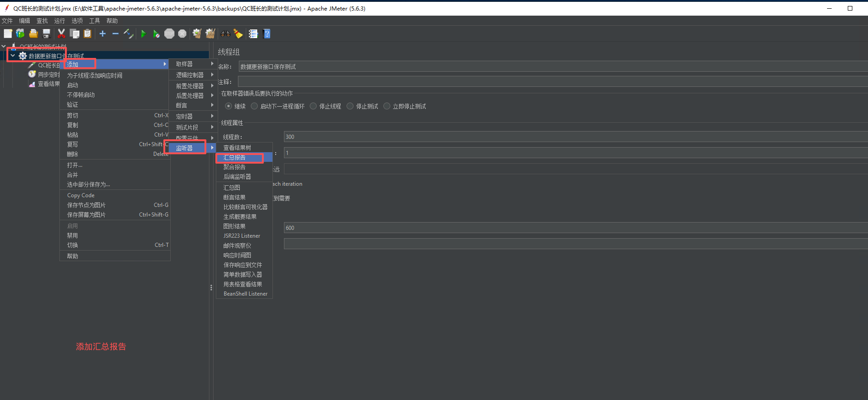Click the Open file folder icon

point(33,34)
